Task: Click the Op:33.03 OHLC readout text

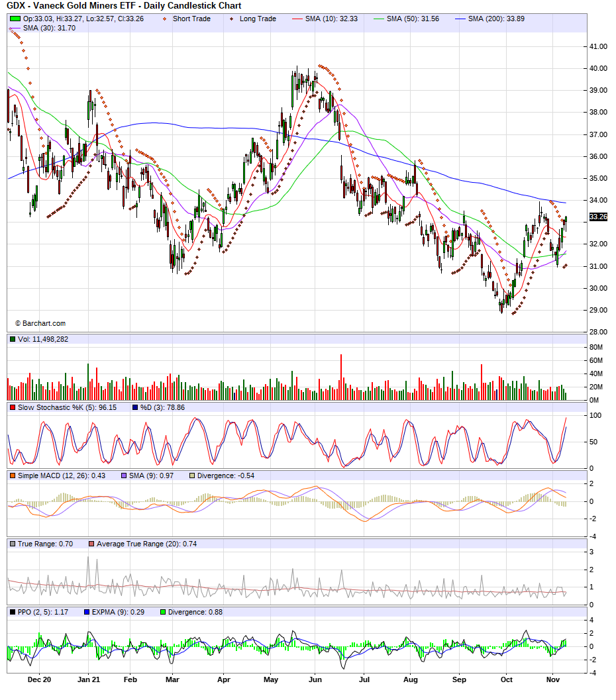Action: (83, 19)
